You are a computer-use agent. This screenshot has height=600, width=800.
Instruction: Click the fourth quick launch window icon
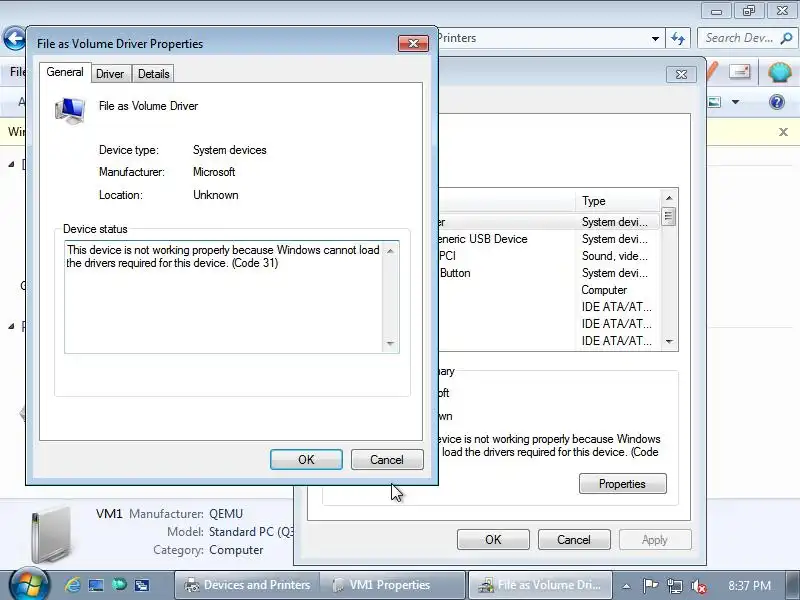tap(142, 585)
